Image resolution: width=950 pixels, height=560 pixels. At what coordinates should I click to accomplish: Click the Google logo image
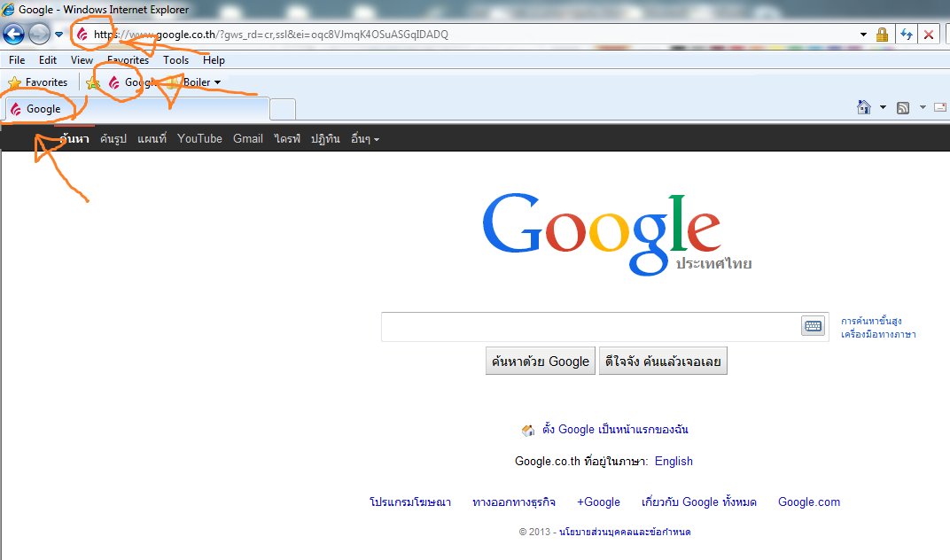tap(617, 235)
